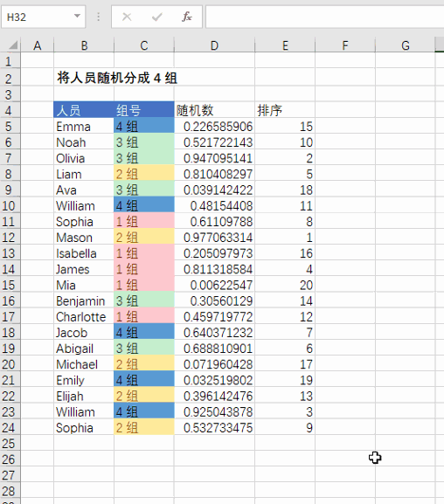Select William in row 23
Screen dimensions: 444x504
[84, 411]
